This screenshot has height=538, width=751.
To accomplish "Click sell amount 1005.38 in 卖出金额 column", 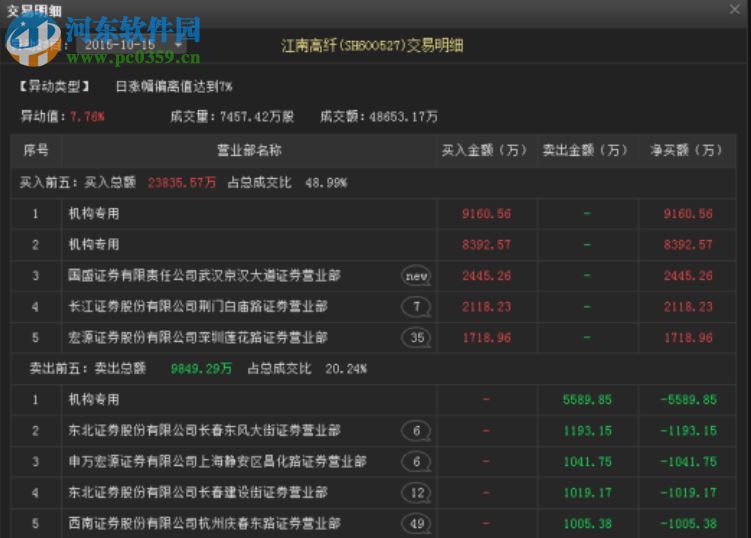I will point(587,524).
